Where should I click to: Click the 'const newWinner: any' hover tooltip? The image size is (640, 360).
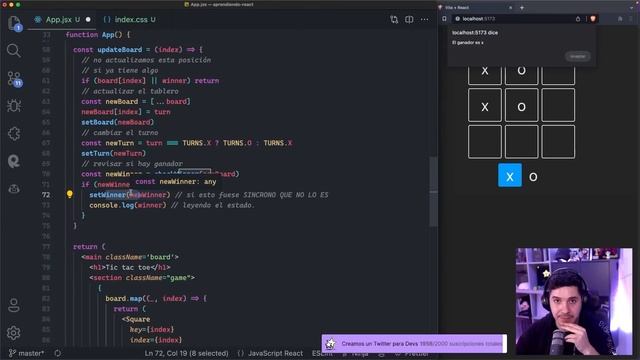coord(176,182)
